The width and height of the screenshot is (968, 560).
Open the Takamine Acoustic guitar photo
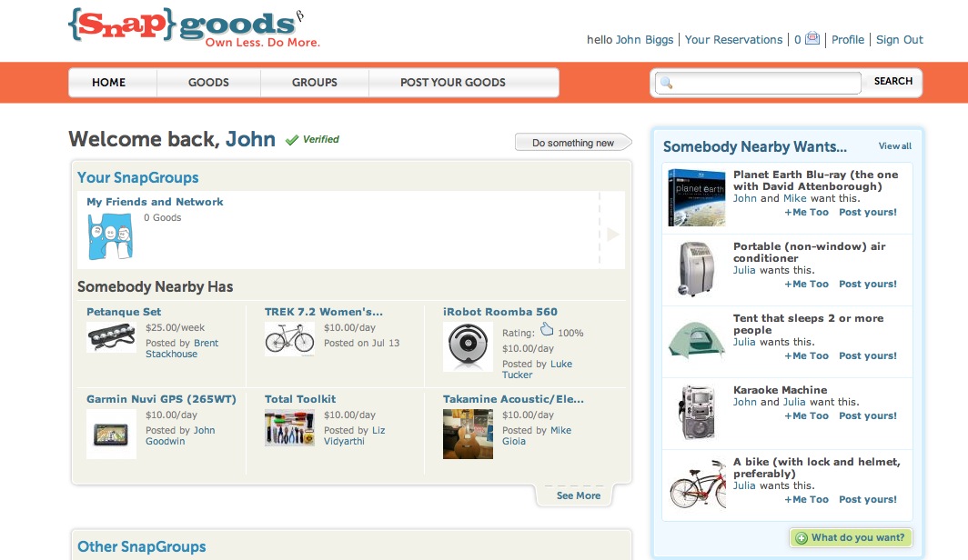tap(468, 435)
